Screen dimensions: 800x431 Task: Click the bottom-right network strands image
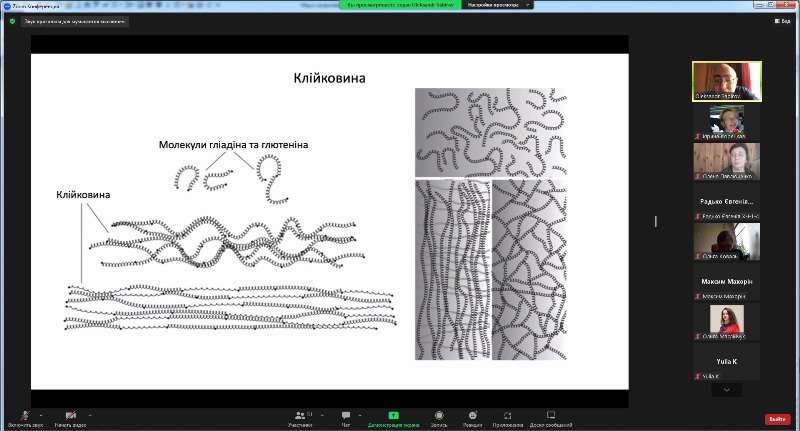coord(529,269)
